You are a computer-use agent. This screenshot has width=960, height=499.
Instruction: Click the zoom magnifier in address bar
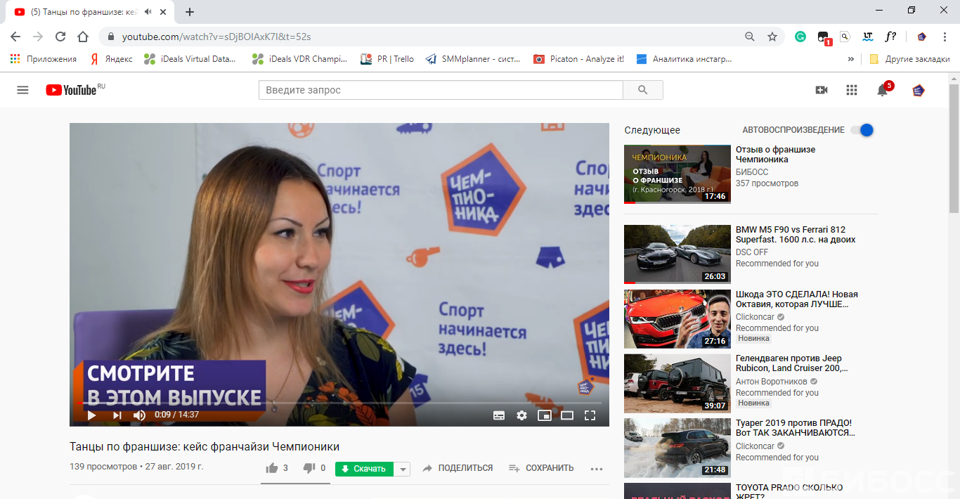749,37
